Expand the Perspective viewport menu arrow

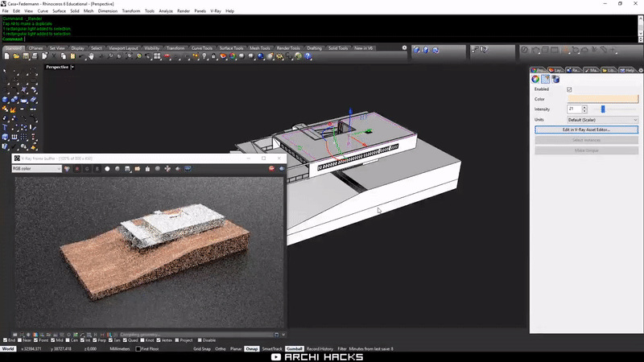(72, 67)
